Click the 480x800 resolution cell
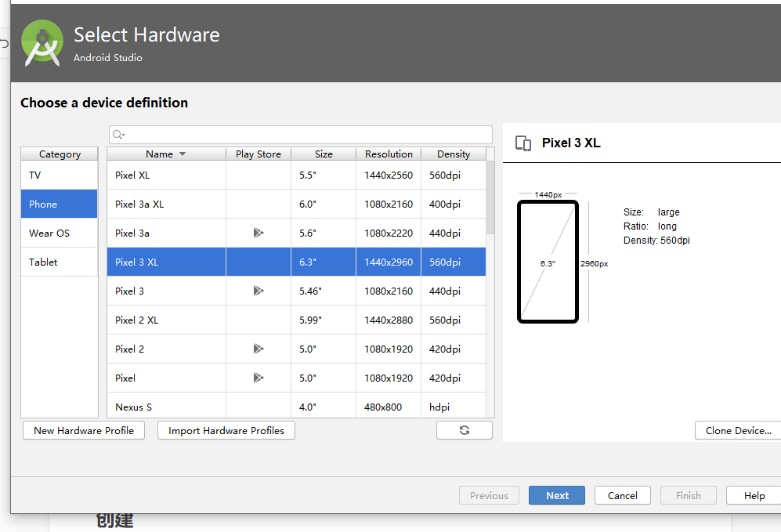Screen dimensions: 781x532 click(389, 407)
